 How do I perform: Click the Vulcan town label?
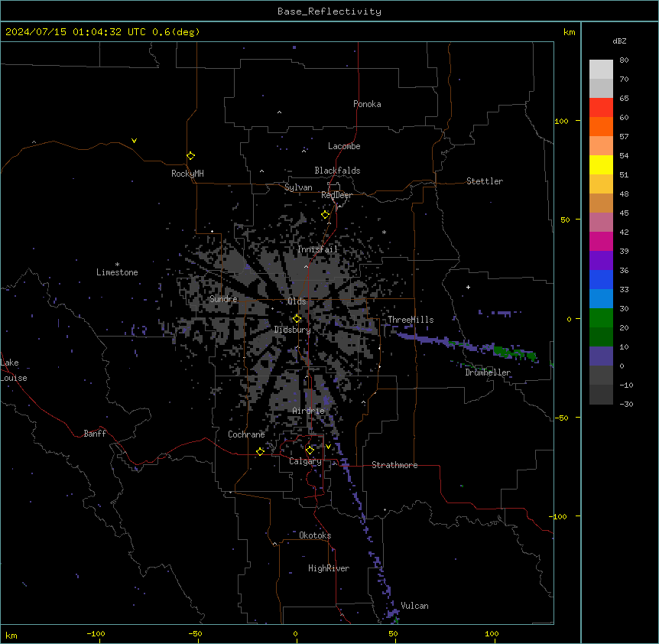tap(415, 606)
